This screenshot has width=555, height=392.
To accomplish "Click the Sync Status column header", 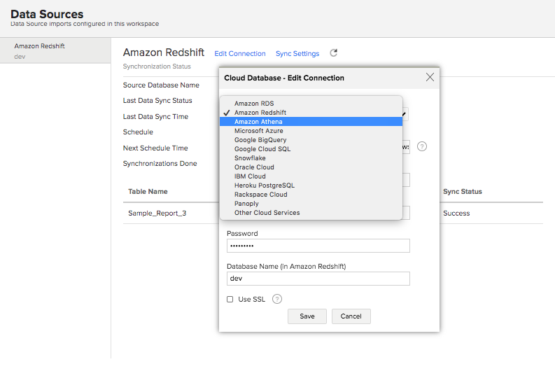I will tap(462, 192).
